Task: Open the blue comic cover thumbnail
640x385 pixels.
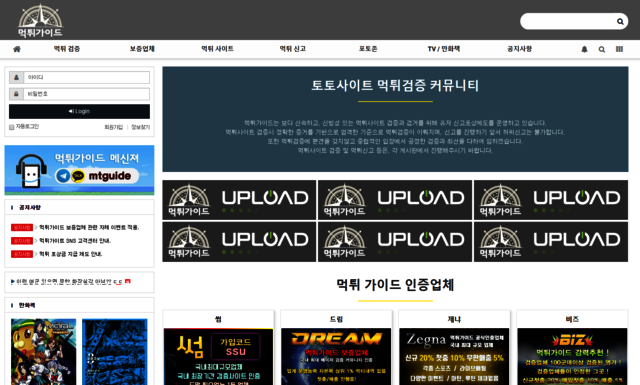Action: click(x=115, y=352)
